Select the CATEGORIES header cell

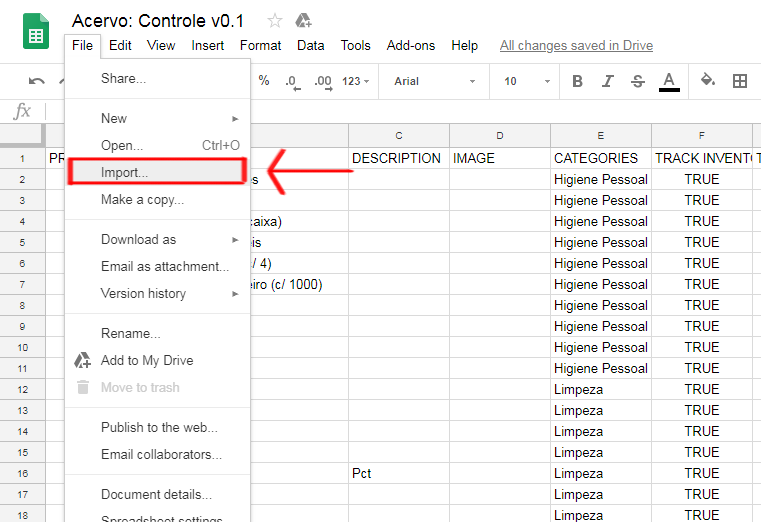click(x=600, y=158)
